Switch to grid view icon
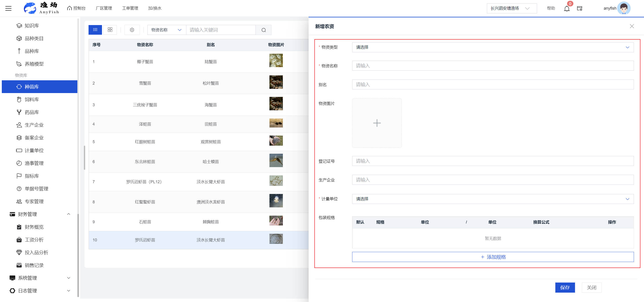Image resolution: width=644 pixels, height=302 pixels. pyautogui.click(x=110, y=30)
